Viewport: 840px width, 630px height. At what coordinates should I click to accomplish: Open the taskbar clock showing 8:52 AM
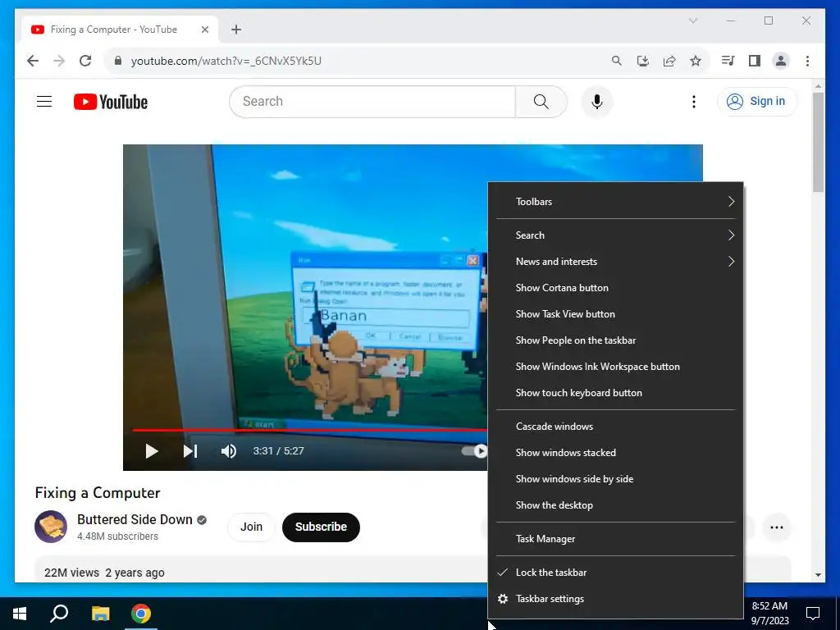(x=769, y=614)
